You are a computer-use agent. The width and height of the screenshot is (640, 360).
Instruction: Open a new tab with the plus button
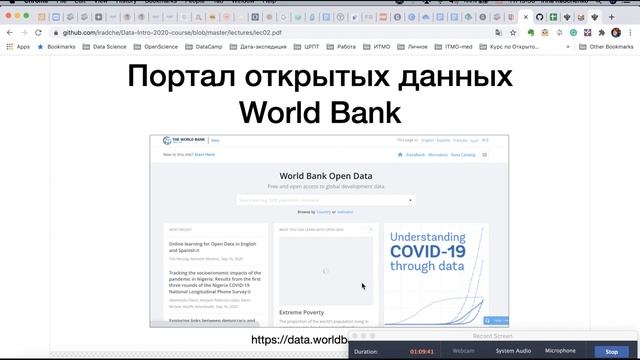pos(611,17)
